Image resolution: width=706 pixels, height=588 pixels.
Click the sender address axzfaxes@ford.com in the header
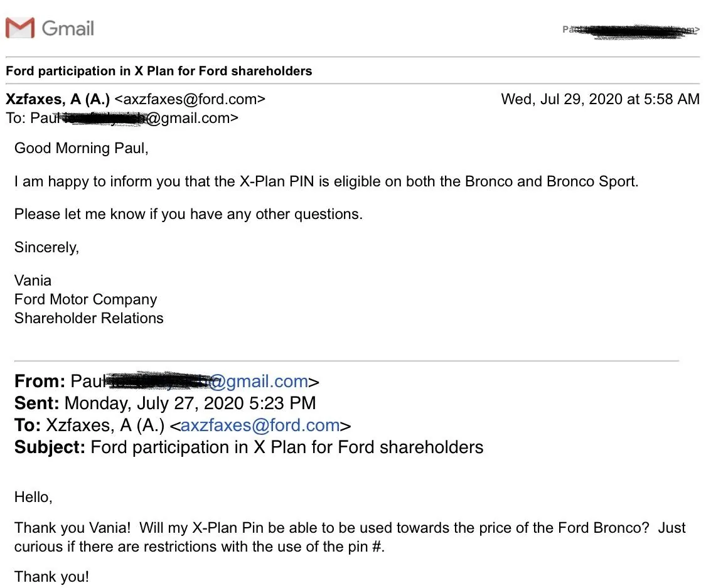pos(190,99)
